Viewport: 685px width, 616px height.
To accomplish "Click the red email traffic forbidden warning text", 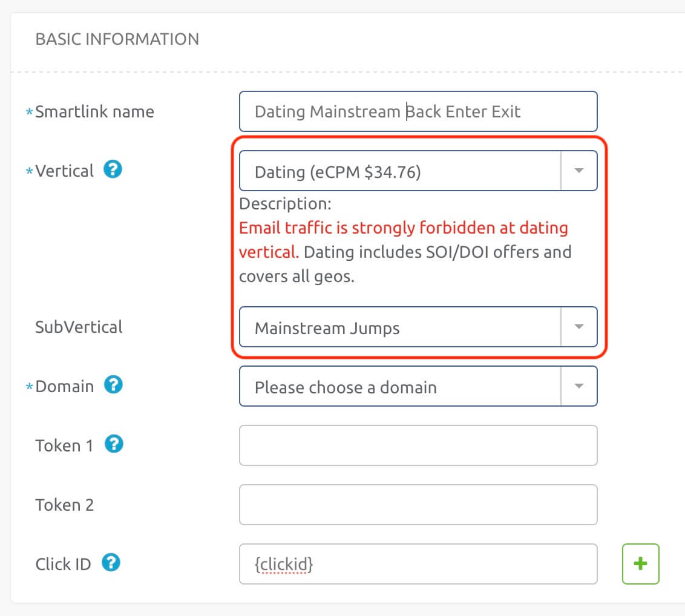I will (403, 240).
